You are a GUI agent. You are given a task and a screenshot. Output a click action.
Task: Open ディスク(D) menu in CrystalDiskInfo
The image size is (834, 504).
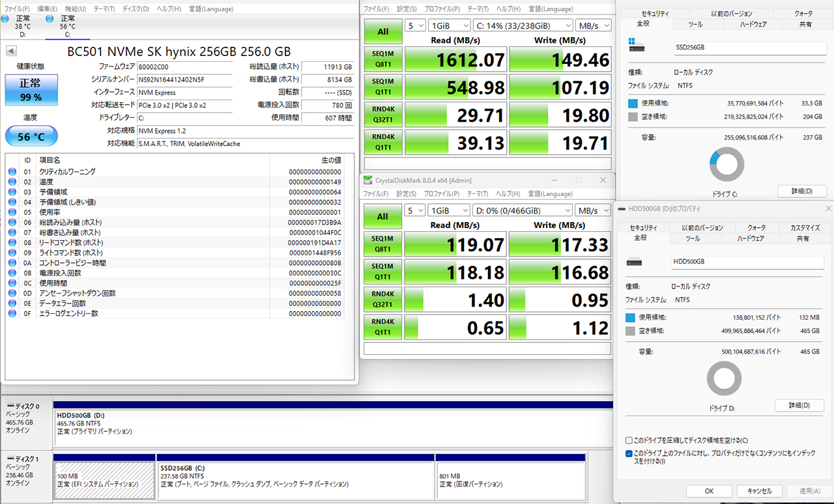coord(136,9)
